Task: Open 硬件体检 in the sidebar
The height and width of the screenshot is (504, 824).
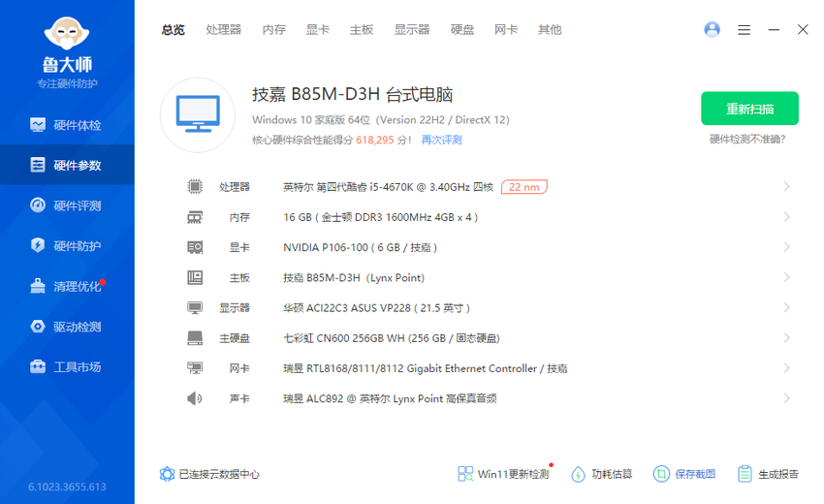Action: (67, 125)
